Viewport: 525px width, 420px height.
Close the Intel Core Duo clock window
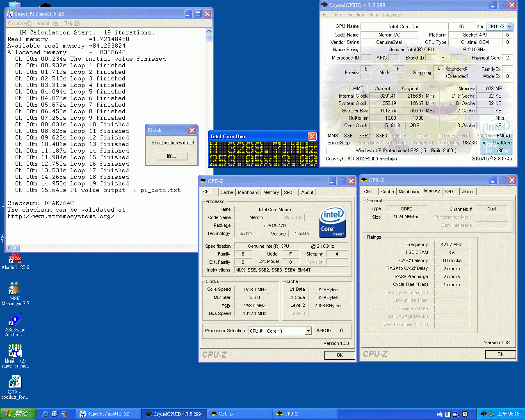click(312, 136)
